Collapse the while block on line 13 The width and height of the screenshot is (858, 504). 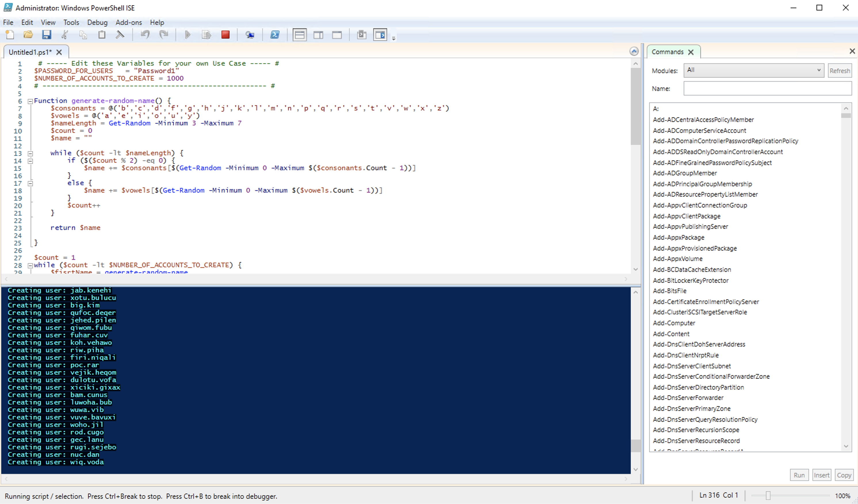30,153
